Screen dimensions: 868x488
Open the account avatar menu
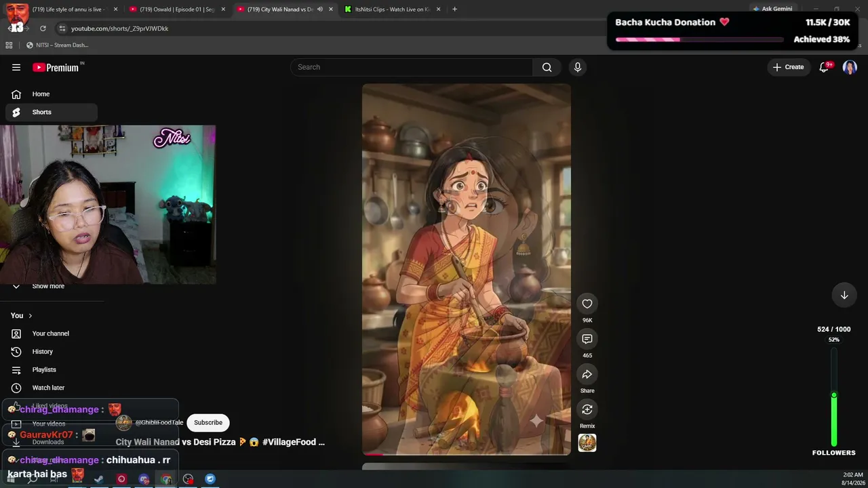coord(850,67)
